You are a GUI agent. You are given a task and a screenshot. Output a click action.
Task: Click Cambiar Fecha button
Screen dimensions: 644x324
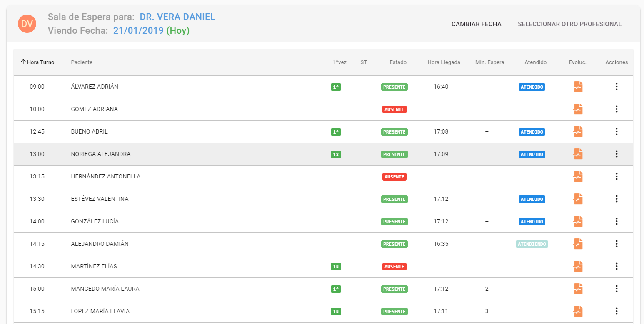[476, 24]
